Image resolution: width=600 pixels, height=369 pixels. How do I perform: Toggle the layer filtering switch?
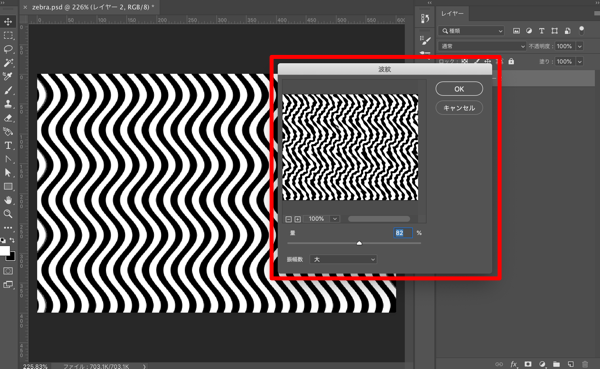pyautogui.click(x=582, y=30)
